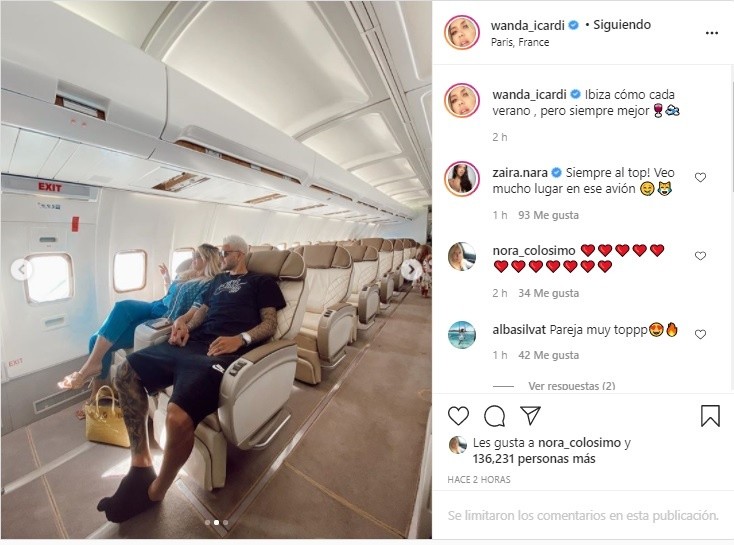Open zaira.nara profile username
The image size is (734, 545).
tap(520, 172)
